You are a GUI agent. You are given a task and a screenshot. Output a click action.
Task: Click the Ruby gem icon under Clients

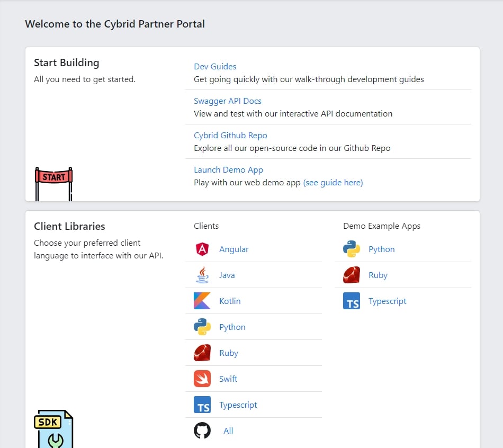tap(202, 353)
